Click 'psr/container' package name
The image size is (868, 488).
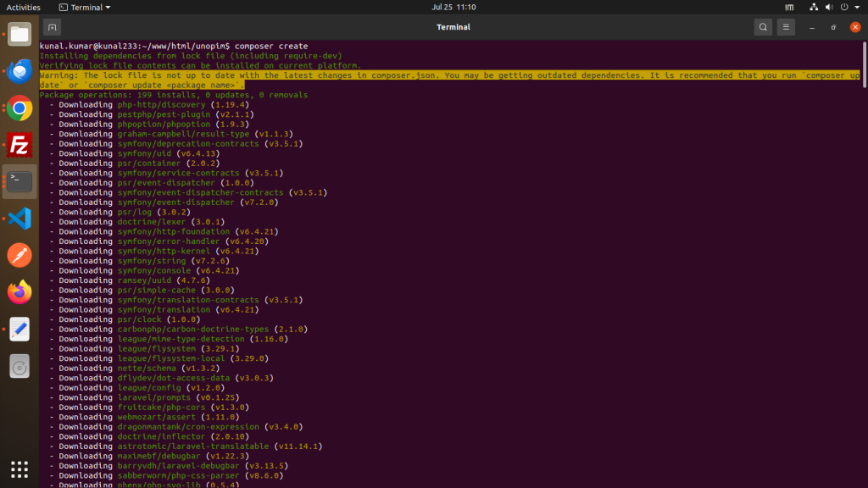click(149, 164)
